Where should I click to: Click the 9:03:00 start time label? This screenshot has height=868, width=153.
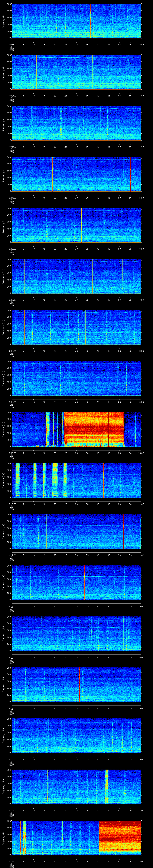pos(12,147)
